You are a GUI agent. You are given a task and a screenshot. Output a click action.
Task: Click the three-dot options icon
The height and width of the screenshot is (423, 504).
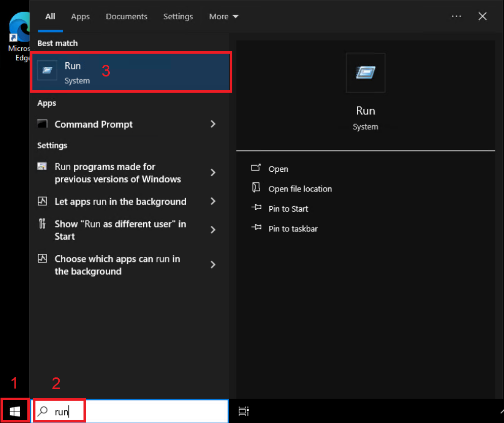pos(456,16)
